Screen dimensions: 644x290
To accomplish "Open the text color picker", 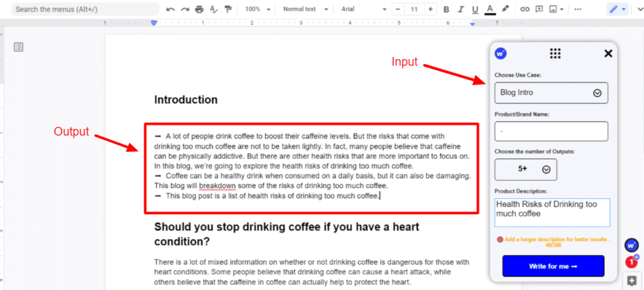I will tap(490, 9).
